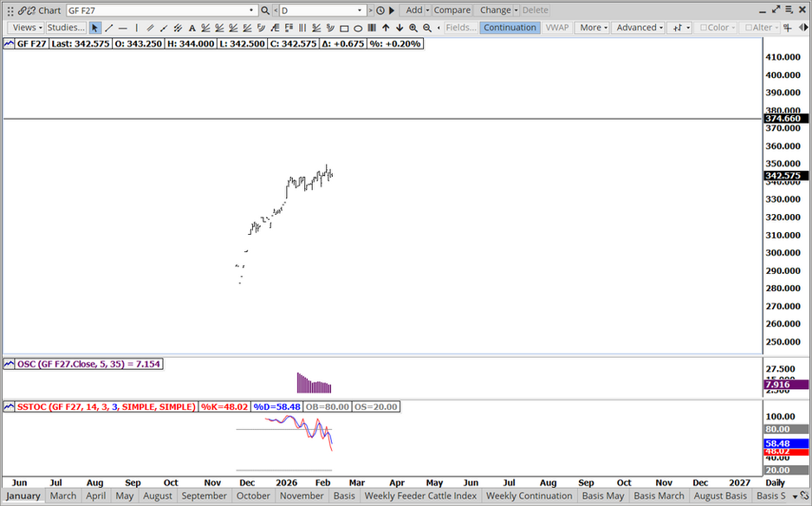Image resolution: width=812 pixels, height=506 pixels.
Task: Click the Daily label on time axis
Action: click(x=776, y=483)
